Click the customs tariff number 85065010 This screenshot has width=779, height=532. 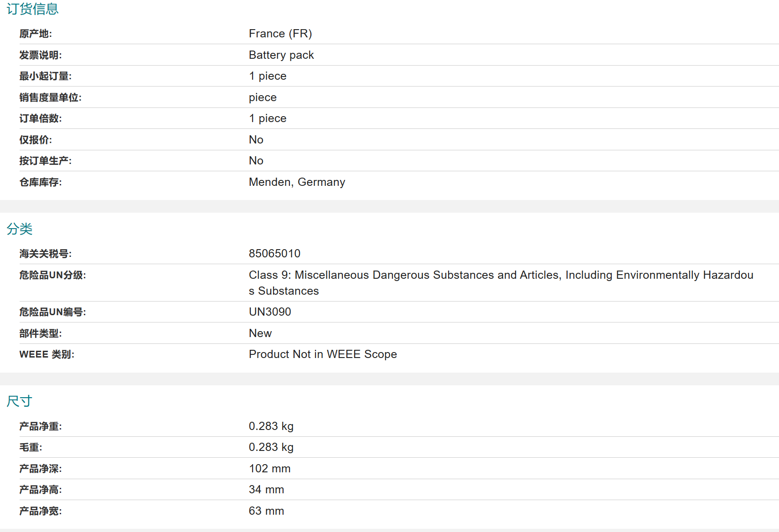[x=274, y=254]
